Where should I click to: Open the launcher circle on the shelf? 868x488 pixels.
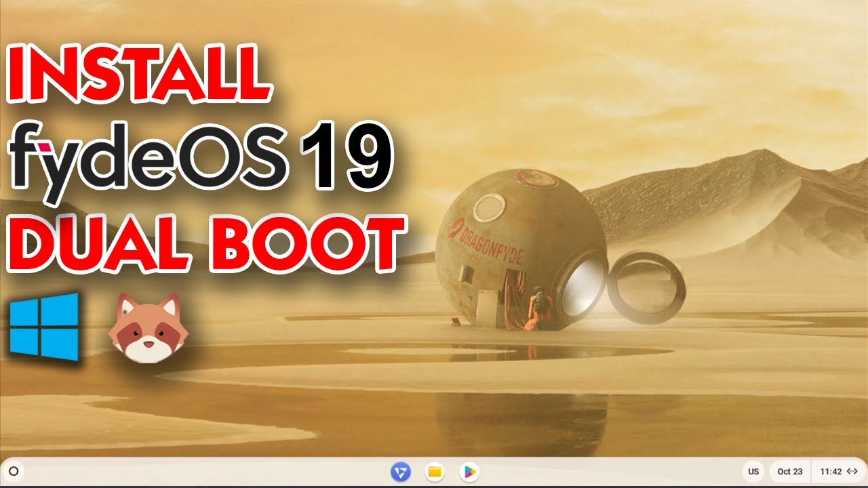pos(15,471)
